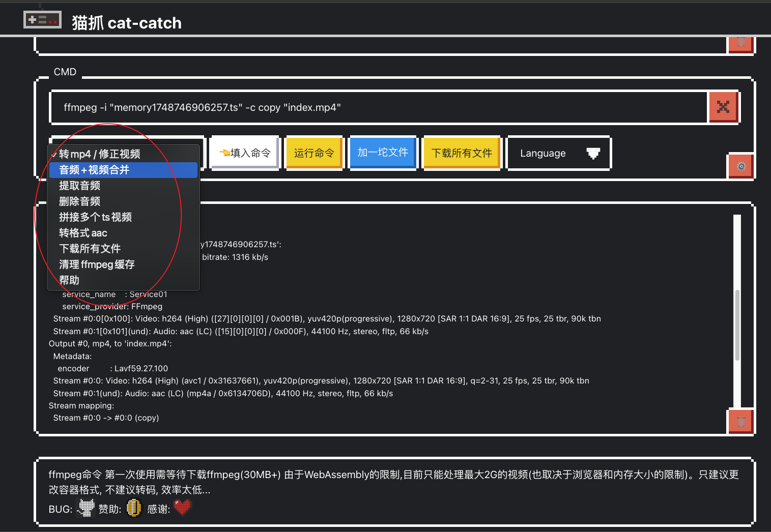Click the gear settings icon
Screen dimensions: 771x532
741,166
